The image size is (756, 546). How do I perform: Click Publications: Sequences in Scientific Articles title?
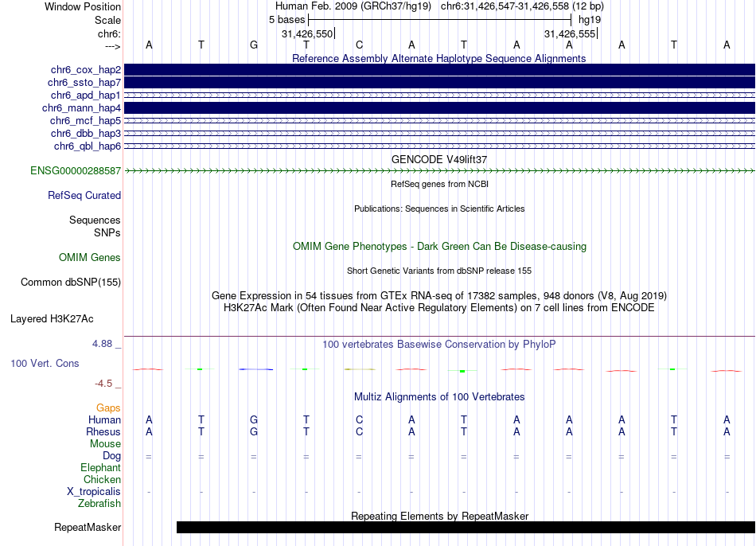[x=439, y=209]
